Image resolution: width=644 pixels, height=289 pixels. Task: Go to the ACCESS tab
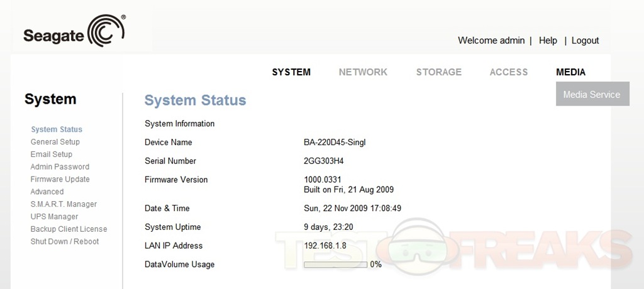tap(508, 72)
